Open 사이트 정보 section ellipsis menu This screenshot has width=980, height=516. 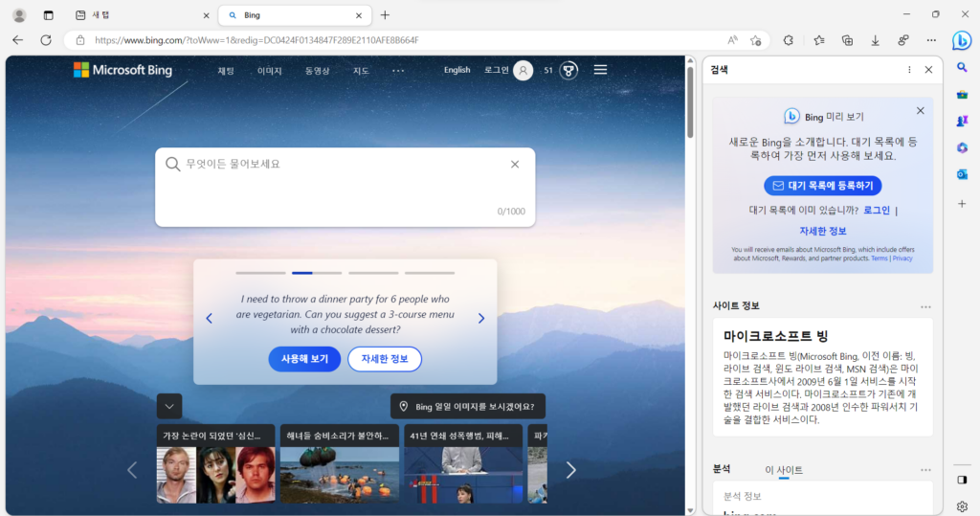925,307
